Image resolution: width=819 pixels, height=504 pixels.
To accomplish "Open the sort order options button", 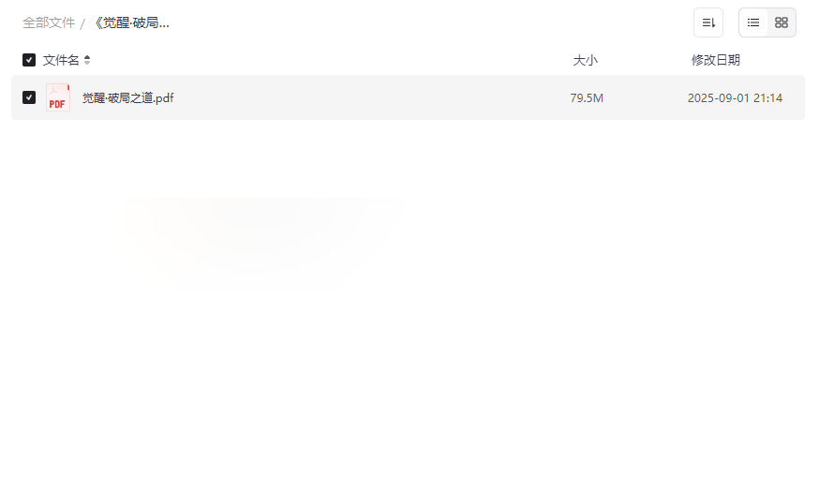I will pos(708,22).
